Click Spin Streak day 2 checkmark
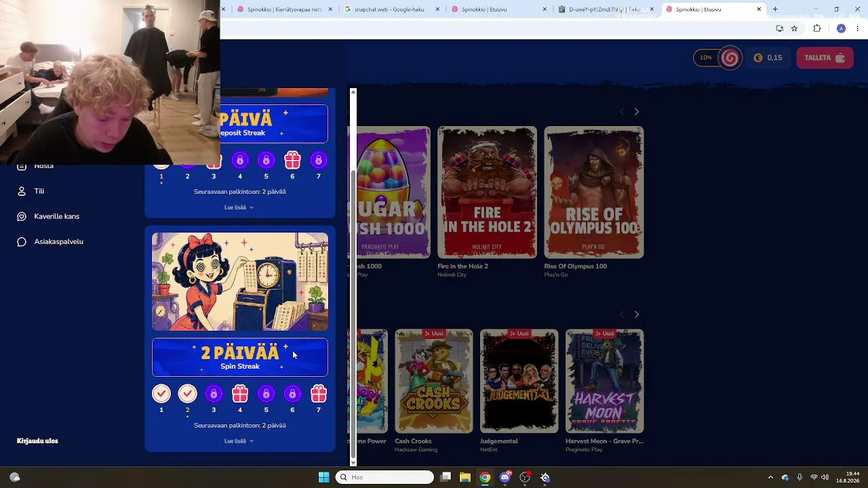Viewport: 868px width, 488px height. coord(187,394)
